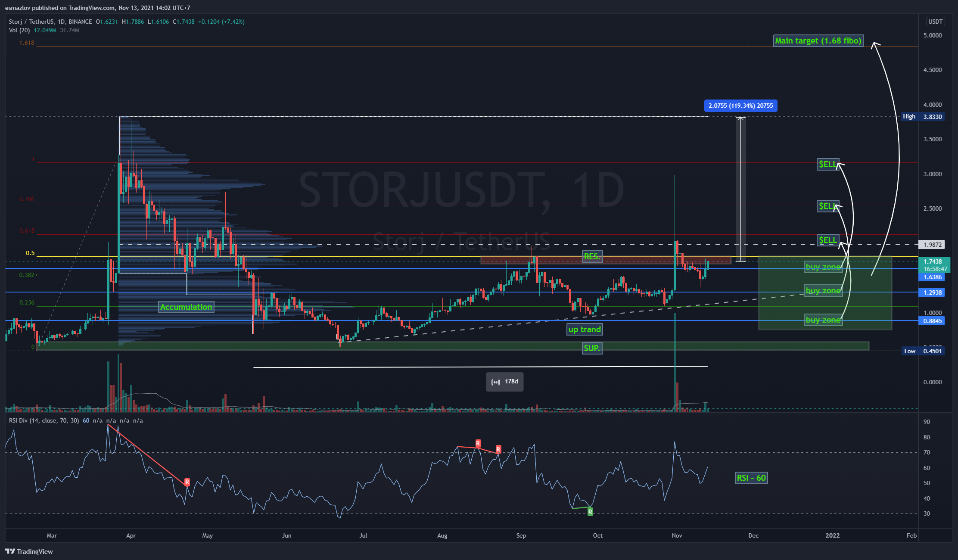Click the 0.236 fib level label

(x=27, y=302)
